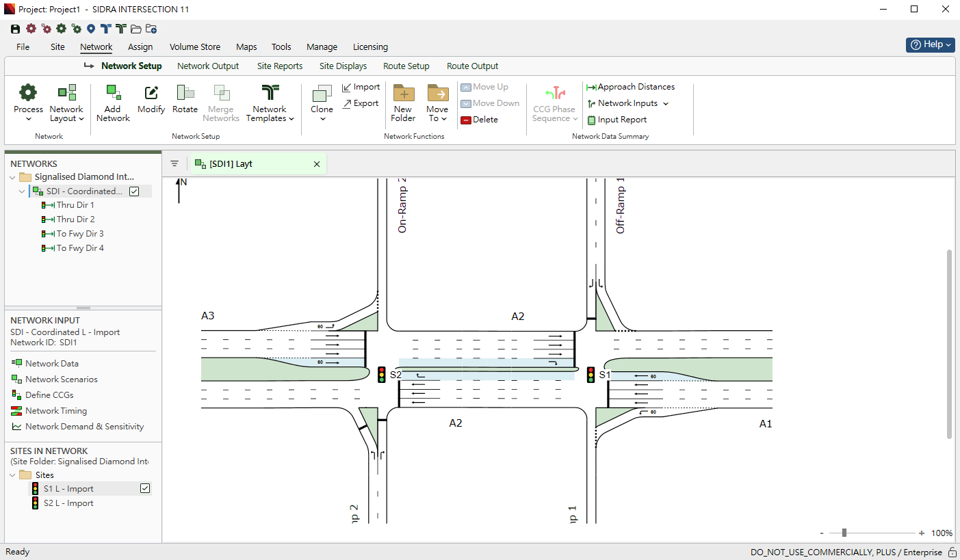The image size is (960, 560).
Task: Click the open folder quick access icon
Action: pyautogui.click(x=136, y=29)
